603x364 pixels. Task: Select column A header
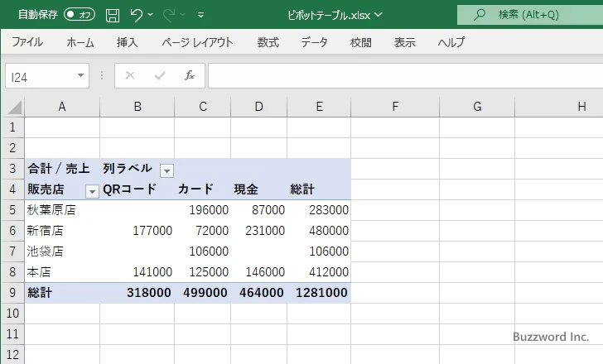click(62, 107)
